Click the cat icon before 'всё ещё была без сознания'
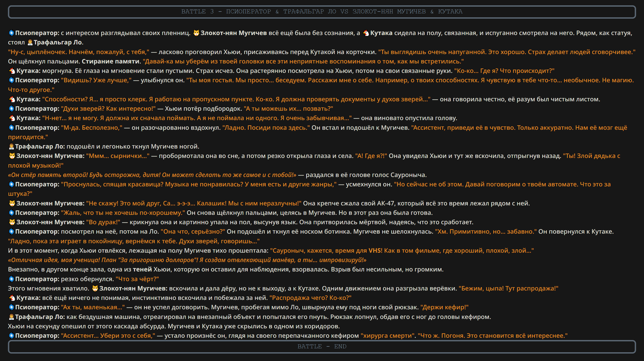The height and width of the screenshot is (361, 644). (196, 33)
